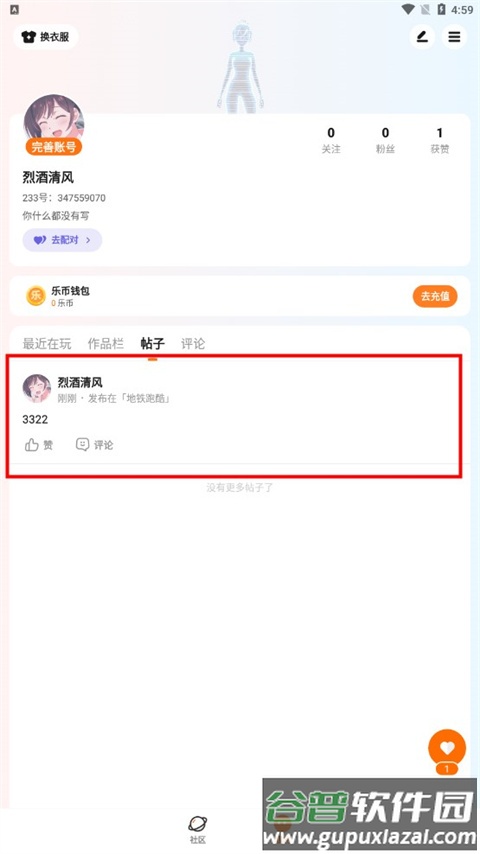Tap the 换衣服 change clothes button
Image resolution: width=480 pixels, height=854 pixels.
coord(46,37)
